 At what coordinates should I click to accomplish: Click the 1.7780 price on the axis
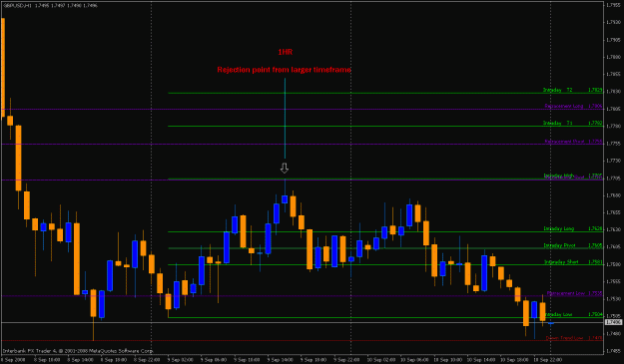pos(614,126)
